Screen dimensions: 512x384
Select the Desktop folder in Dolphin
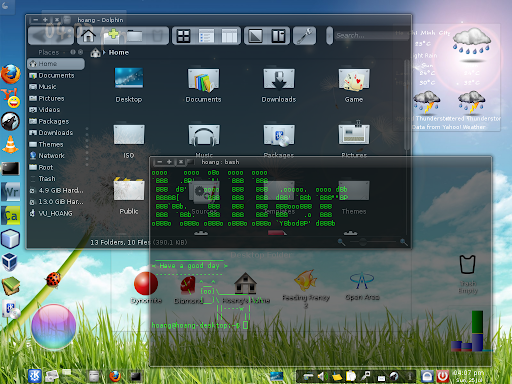click(x=129, y=85)
